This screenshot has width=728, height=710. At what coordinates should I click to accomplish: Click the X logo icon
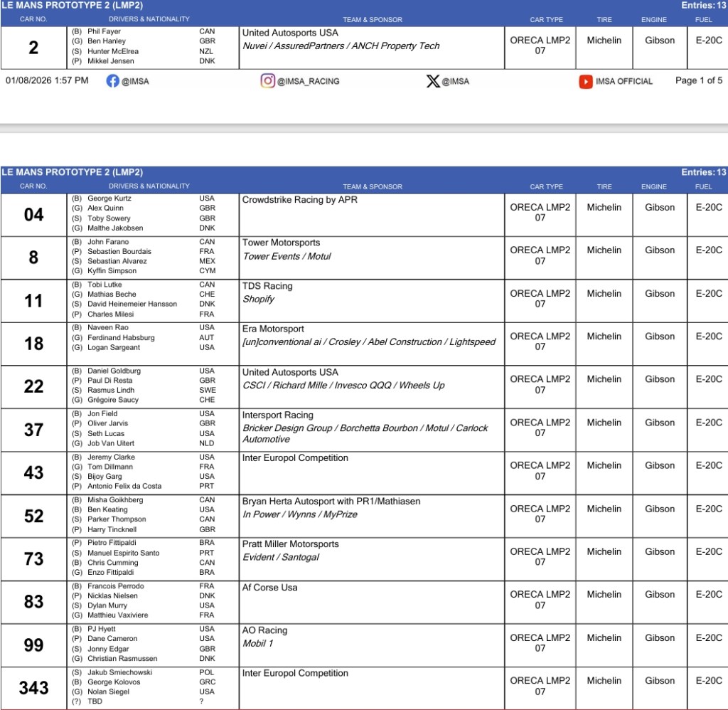click(432, 81)
